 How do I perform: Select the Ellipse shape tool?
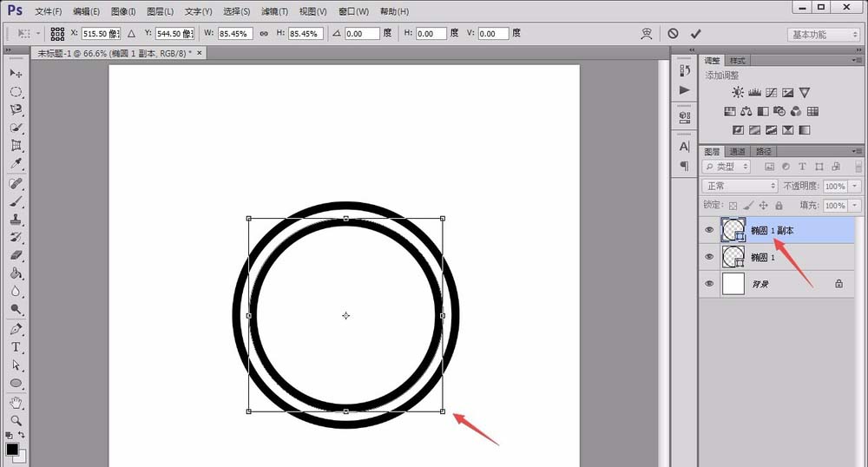tap(16, 384)
